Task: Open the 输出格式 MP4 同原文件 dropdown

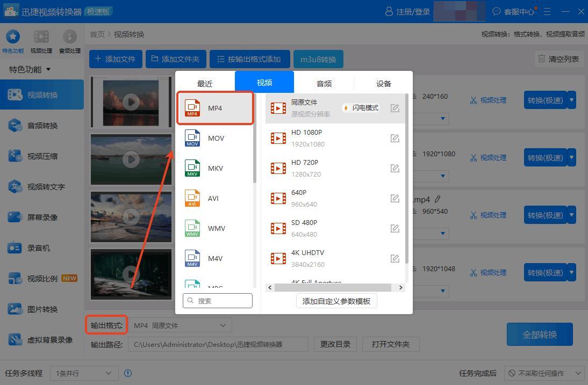Action: pos(180,325)
